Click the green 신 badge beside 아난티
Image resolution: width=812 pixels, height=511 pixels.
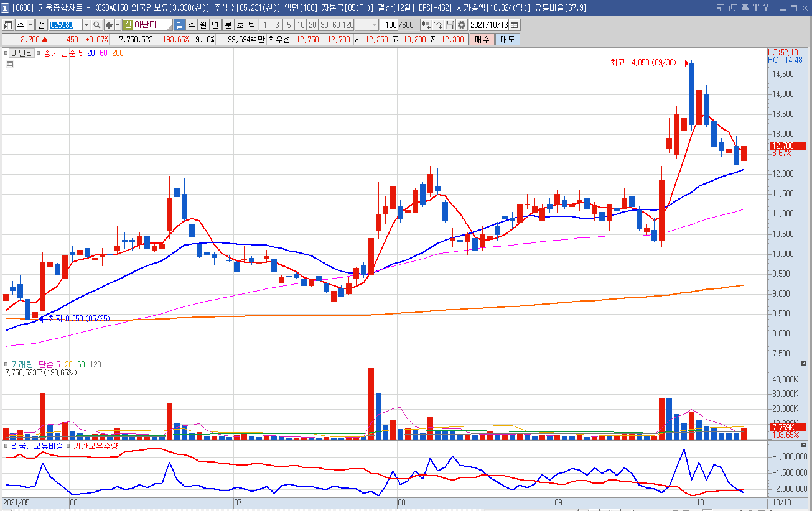[x=128, y=25]
